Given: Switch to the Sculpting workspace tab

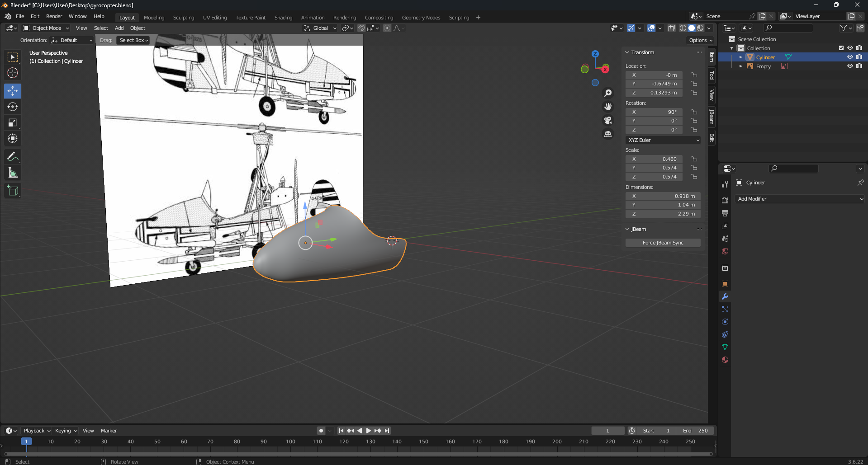Looking at the screenshot, I should [x=183, y=18].
